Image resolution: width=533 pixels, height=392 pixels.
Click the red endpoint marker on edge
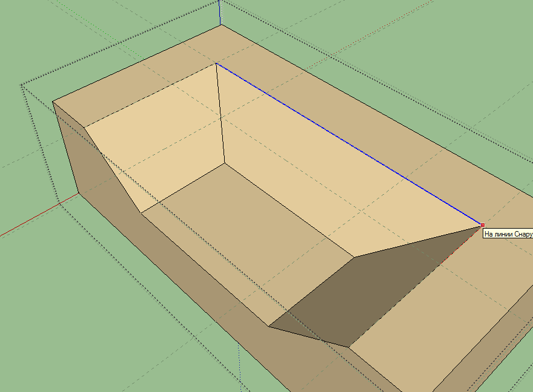pyautogui.click(x=482, y=225)
